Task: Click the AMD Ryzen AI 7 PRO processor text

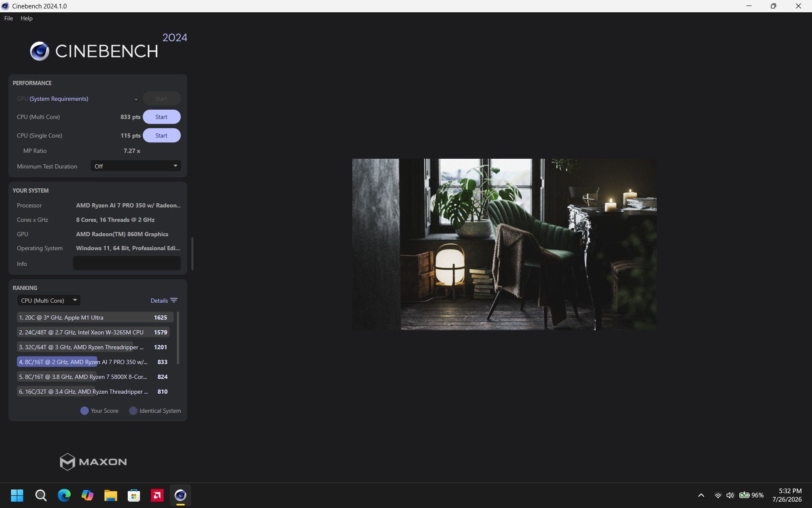Action: [x=128, y=205]
